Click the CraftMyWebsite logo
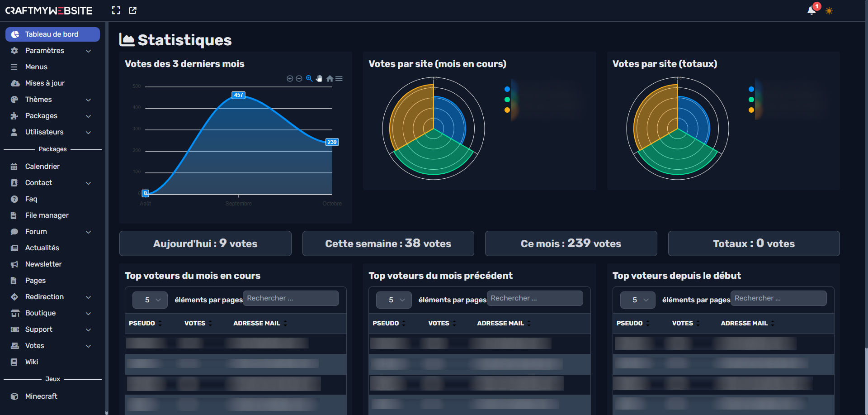The width and height of the screenshot is (868, 415). (49, 10)
